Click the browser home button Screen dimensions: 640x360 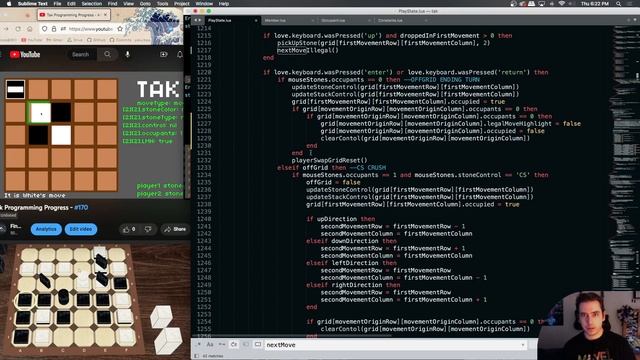29,29
